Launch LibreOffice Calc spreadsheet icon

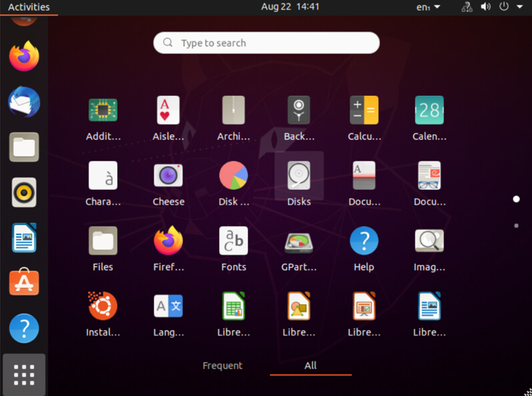(233, 306)
